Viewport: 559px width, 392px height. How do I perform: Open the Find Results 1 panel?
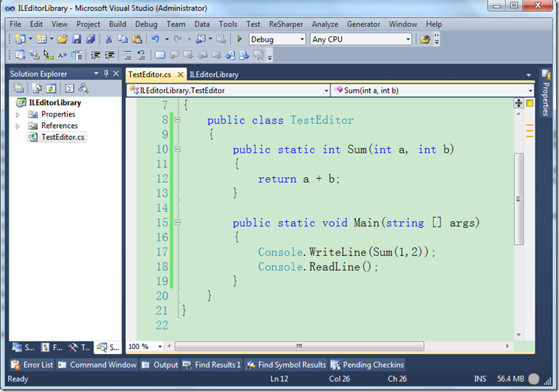tap(212, 365)
